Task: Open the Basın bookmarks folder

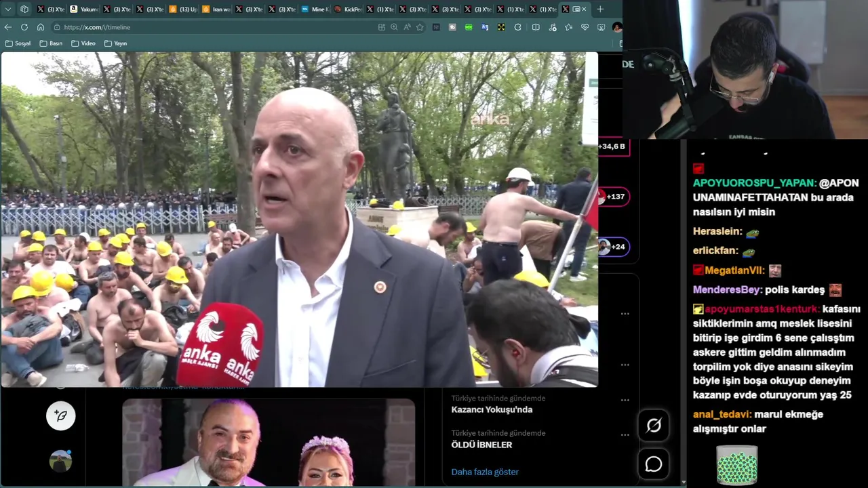Action: [51, 43]
